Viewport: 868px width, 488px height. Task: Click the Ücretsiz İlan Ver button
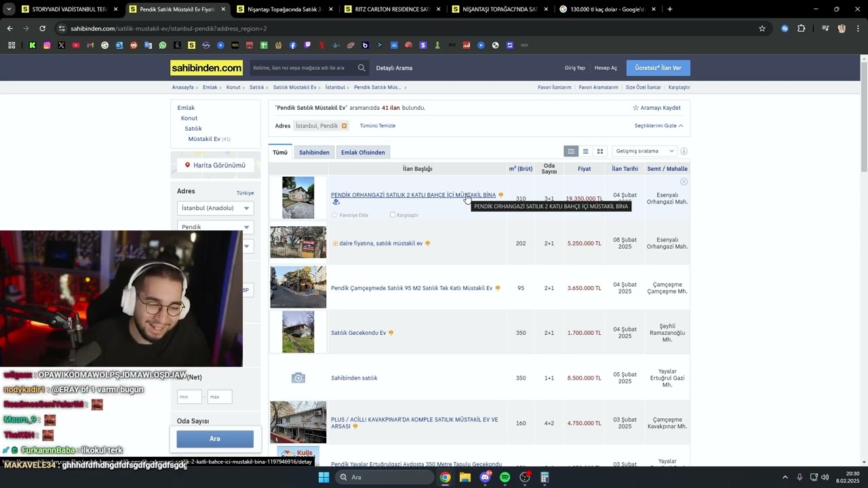click(658, 68)
